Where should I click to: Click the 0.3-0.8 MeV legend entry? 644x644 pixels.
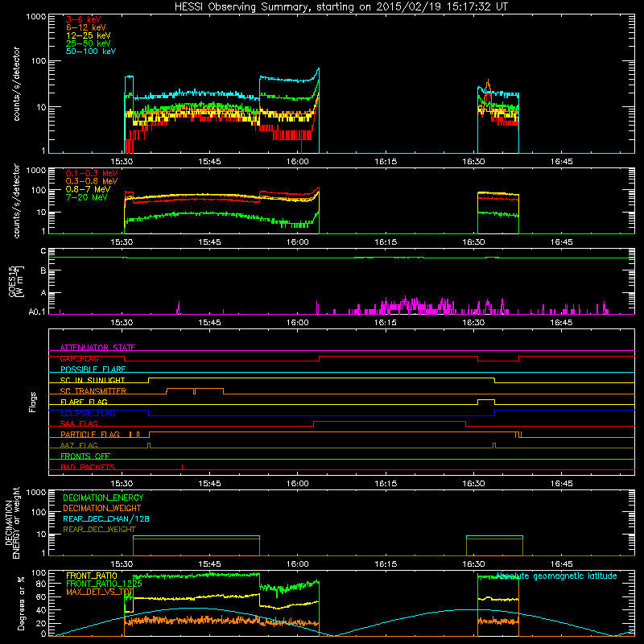click(92, 181)
